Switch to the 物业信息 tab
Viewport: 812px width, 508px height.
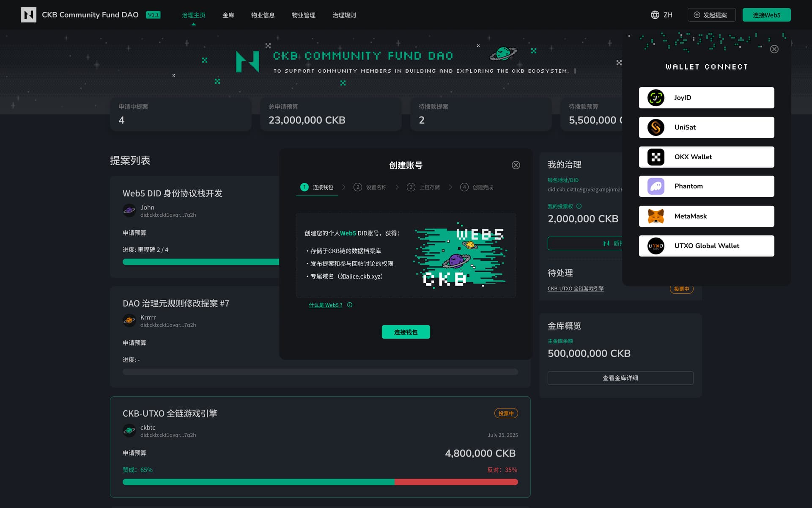coord(263,15)
